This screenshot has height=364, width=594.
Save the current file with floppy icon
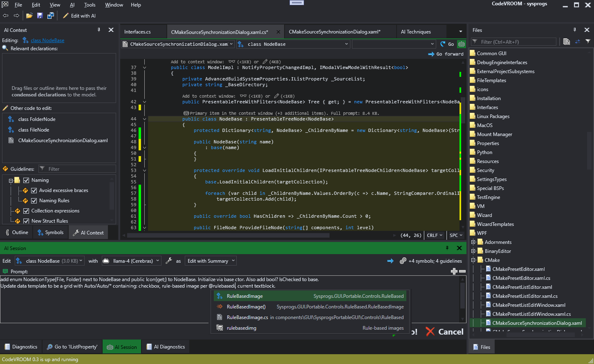point(40,16)
